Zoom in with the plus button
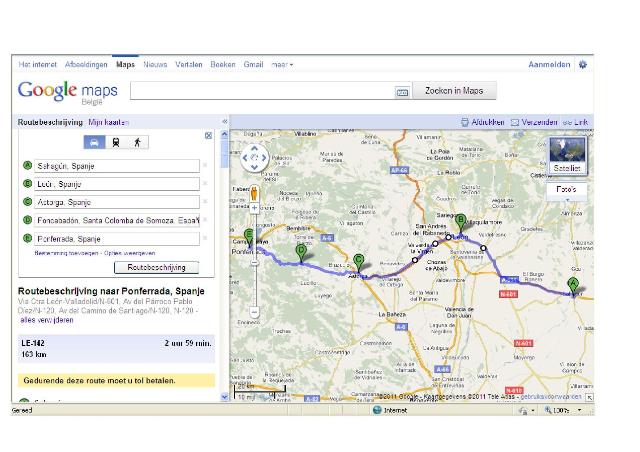The width and height of the screenshot is (640, 452). coord(254,208)
